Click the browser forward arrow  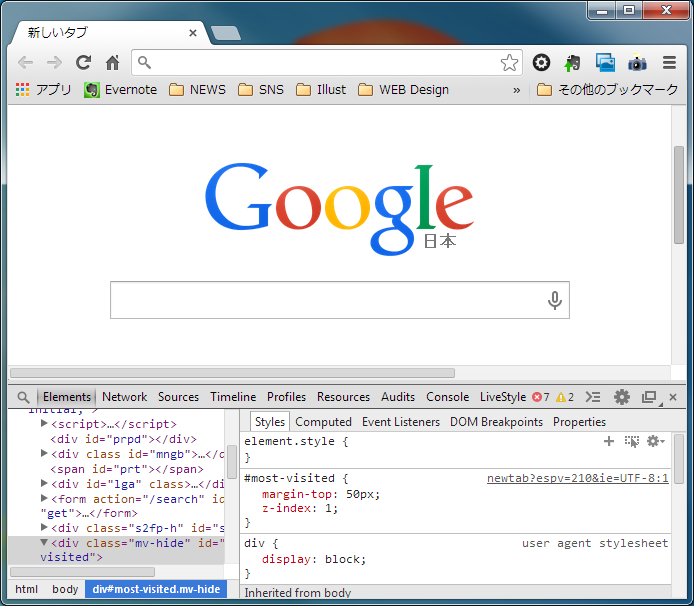click(x=54, y=63)
